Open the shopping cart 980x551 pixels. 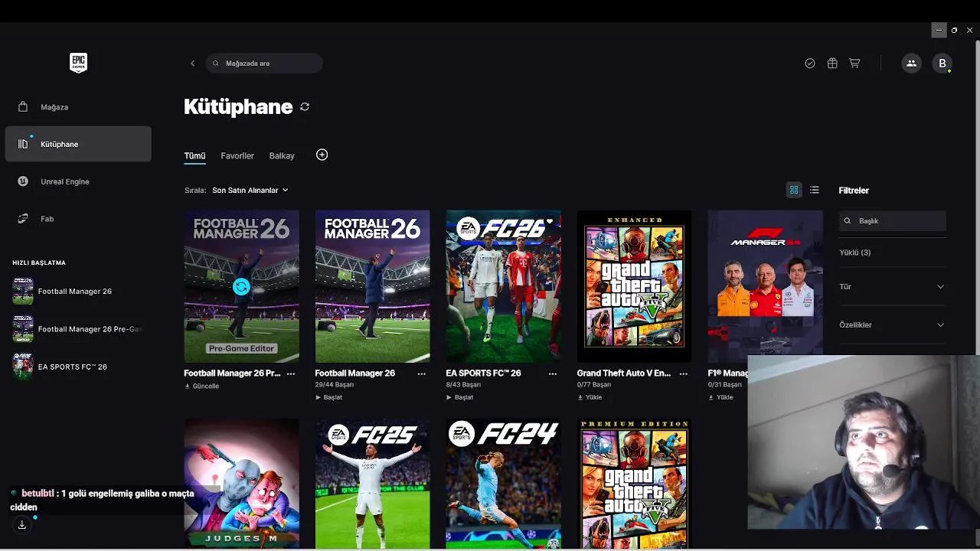pyautogui.click(x=854, y=64)
